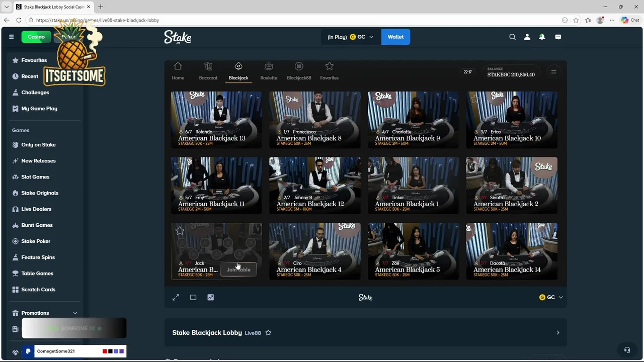The image size is (644, 362).
Task: Switch to the Roulette lobby tab
Action: pos(269,71)
